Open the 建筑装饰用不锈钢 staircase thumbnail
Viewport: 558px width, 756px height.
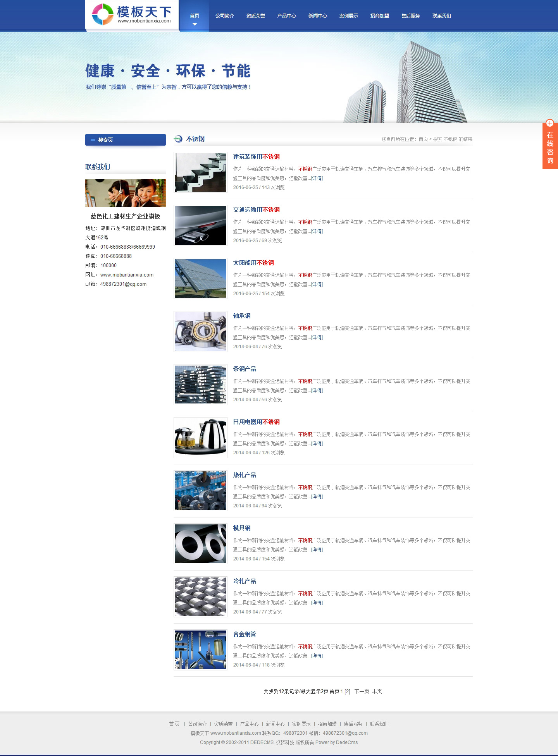200,172
